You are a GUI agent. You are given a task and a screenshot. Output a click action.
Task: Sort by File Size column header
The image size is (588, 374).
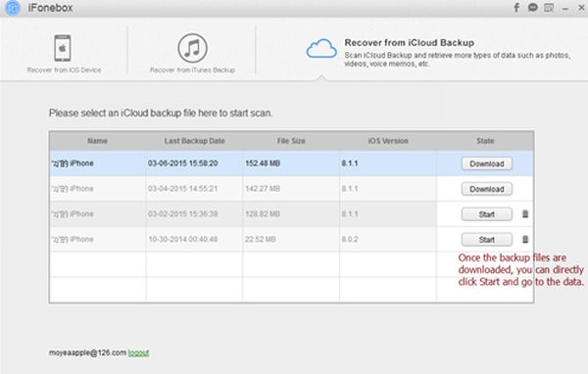pos(291,141)
